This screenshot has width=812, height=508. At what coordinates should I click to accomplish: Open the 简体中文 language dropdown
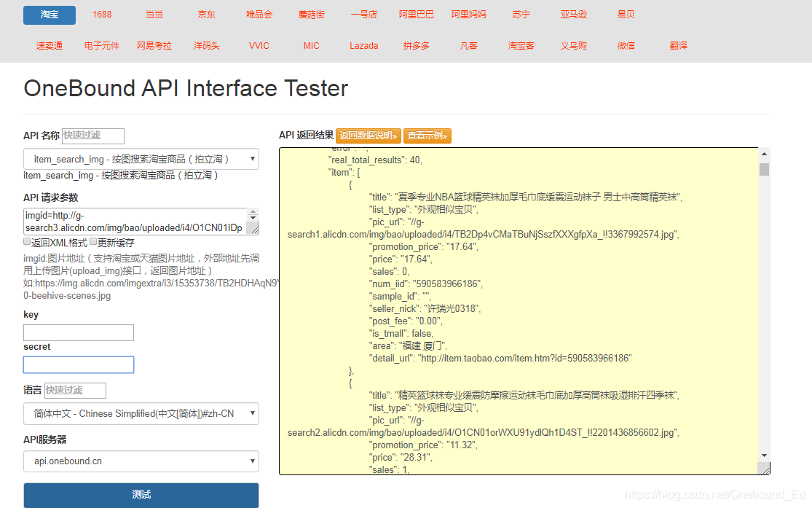(x=141, y=414)
